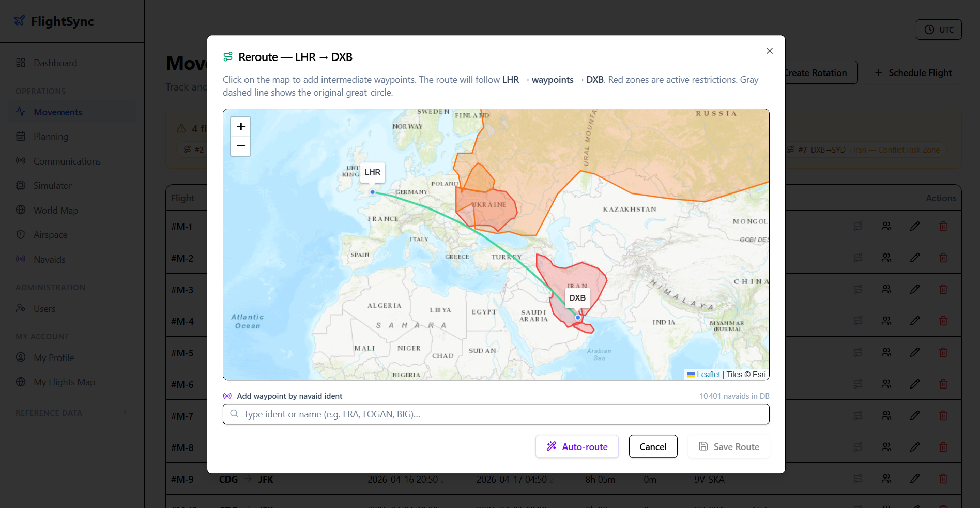Image resolution: width=980 pixels, height=508 pixels.
Task: Click the "#7 DXB→SYD" restriction warning chip
Action: 864,150
